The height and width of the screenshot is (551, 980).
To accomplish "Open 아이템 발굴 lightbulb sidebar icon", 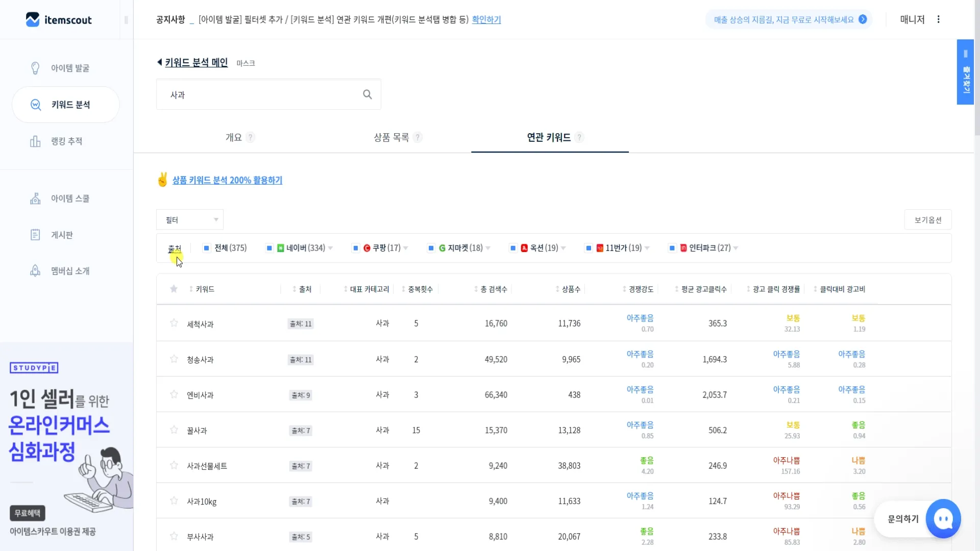I will (x=35, y=68).
